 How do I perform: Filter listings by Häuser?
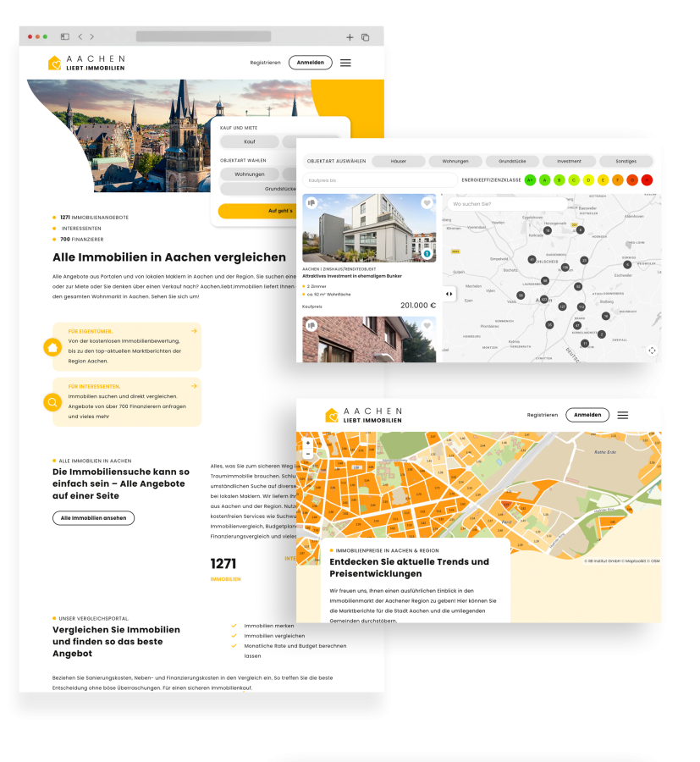click(x=399, y=161)
